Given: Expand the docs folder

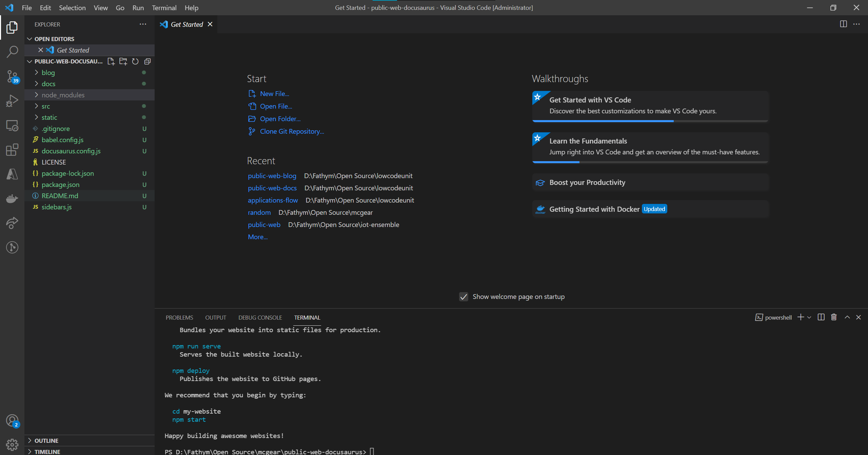Looking at the screenshot, I should click(x=90, y=84).
